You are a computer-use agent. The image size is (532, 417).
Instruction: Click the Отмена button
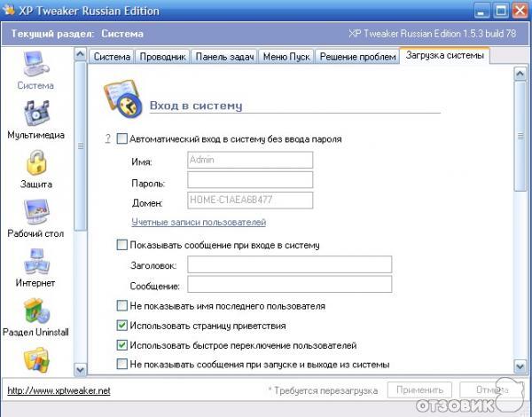point(492,389)
